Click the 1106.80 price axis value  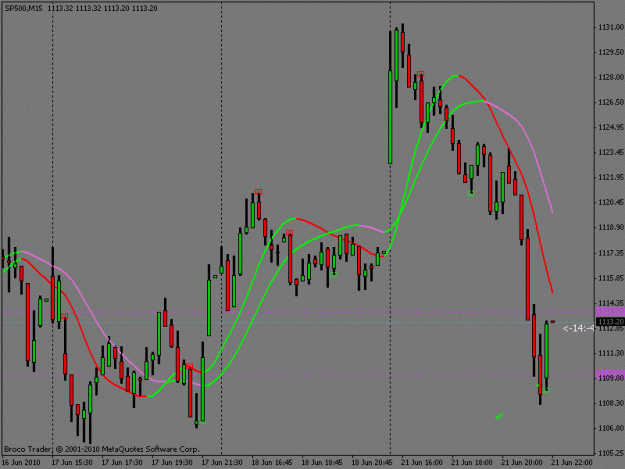pos(610,428)
